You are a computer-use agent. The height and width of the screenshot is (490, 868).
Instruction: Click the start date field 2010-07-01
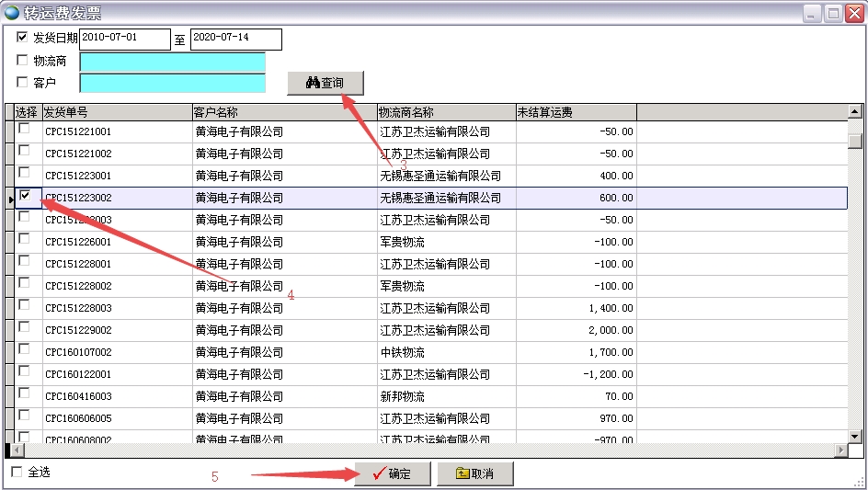click(x=125, y=40)
